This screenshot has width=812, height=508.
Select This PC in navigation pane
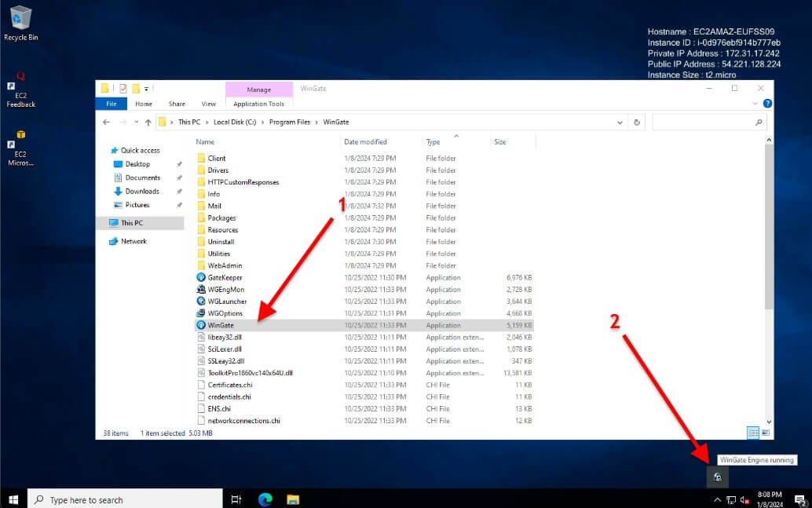131,223
